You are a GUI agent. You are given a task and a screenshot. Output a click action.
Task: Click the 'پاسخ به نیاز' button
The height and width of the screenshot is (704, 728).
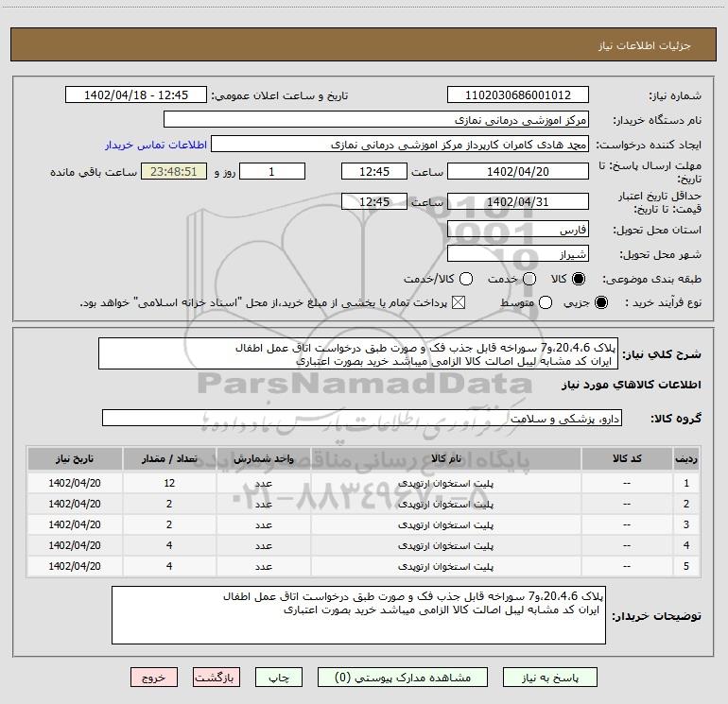click(549, 678)
